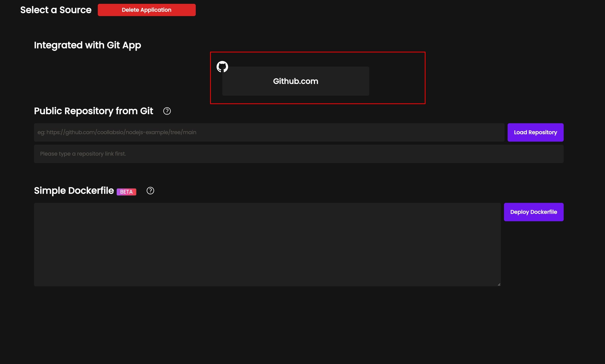Expand the highlighted Git App source panel
The width and height of the screenshot is (605, 364).
318,78
